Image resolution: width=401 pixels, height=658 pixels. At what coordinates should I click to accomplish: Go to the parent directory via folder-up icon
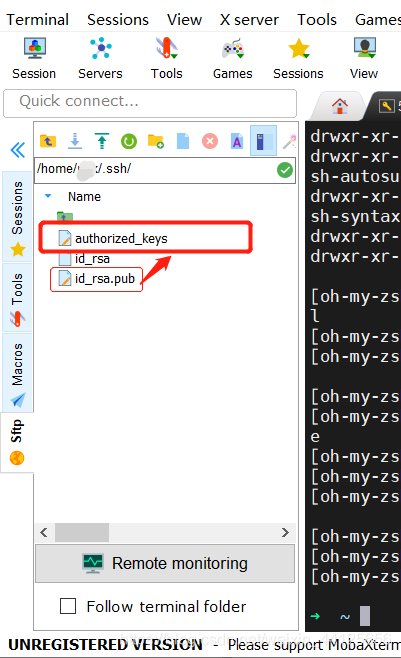[x=48, y=141]
